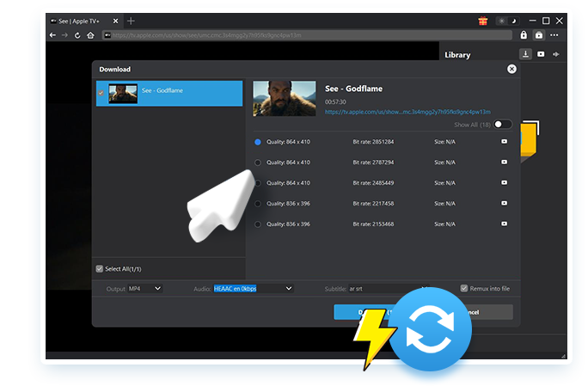Click video icon on bit rate 2485449 row
The width and height of the screenshot is (588, 386).
point(505,183)
